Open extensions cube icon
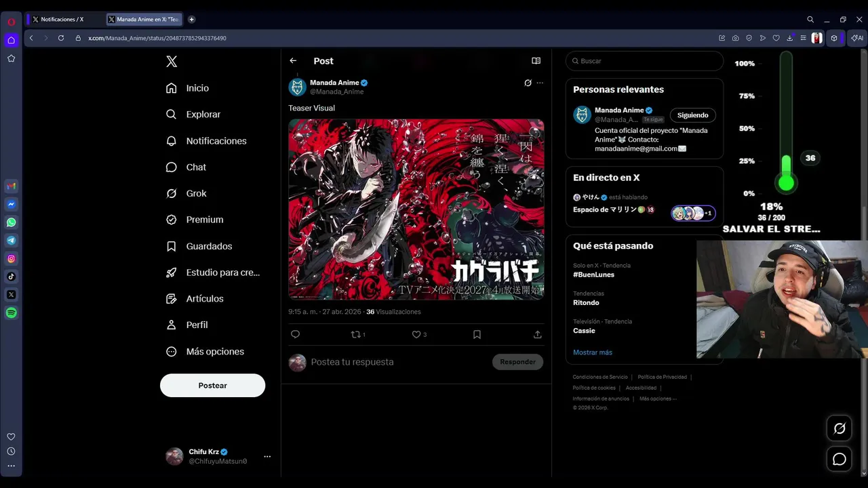 834,38
